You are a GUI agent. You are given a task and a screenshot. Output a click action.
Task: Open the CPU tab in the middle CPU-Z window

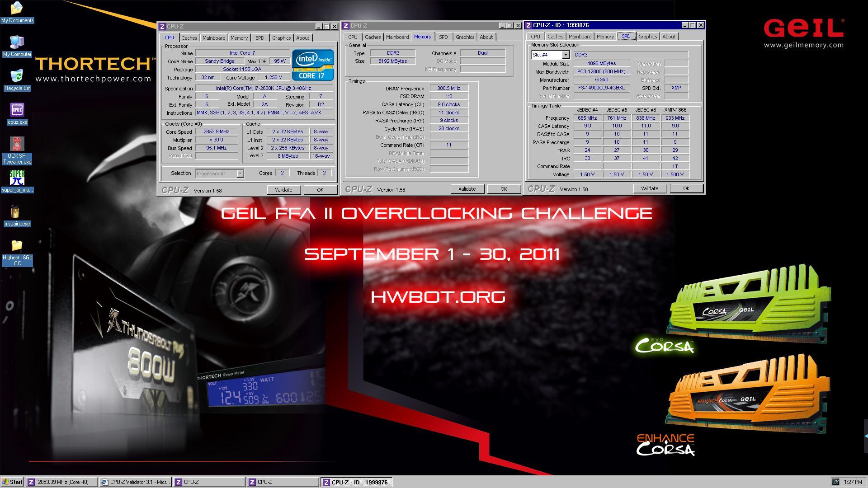(x=353, y=37)
